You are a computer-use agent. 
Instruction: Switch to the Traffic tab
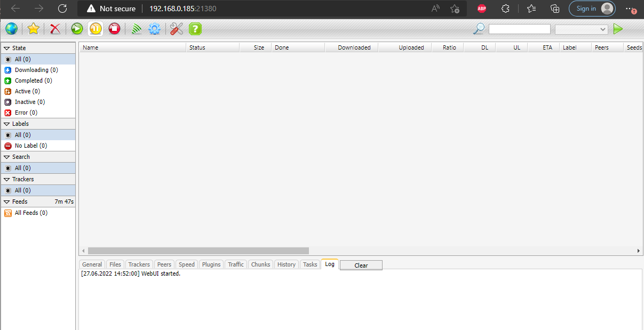pos(236,264)
